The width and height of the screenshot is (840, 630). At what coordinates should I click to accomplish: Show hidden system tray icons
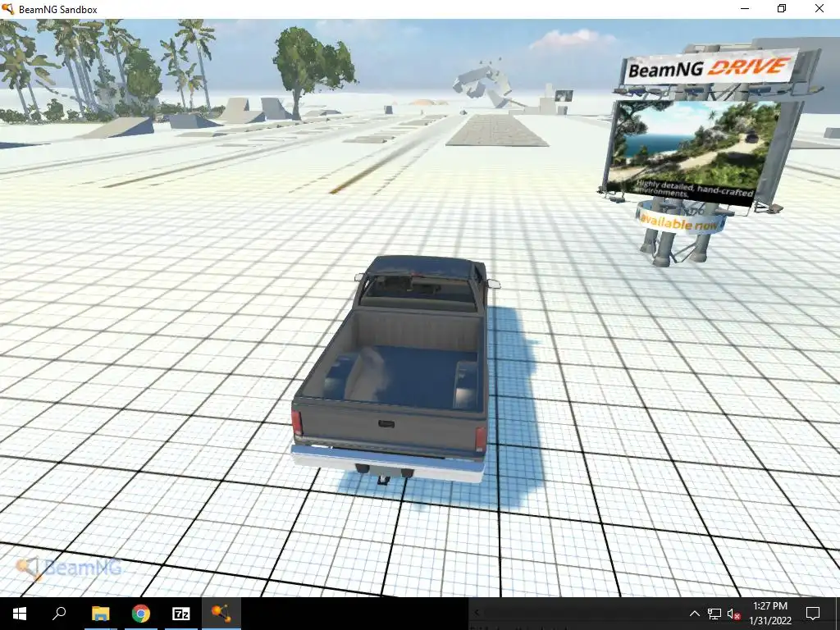[694, 614]
